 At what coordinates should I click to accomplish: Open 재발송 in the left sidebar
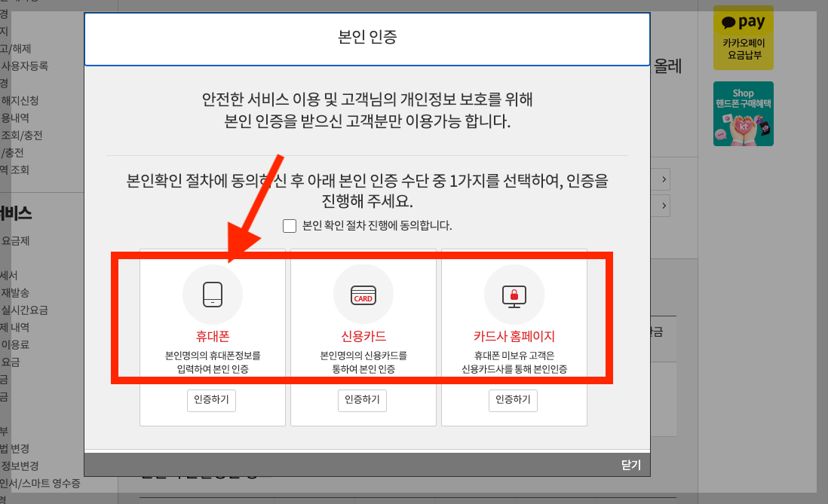coord(15,292)
